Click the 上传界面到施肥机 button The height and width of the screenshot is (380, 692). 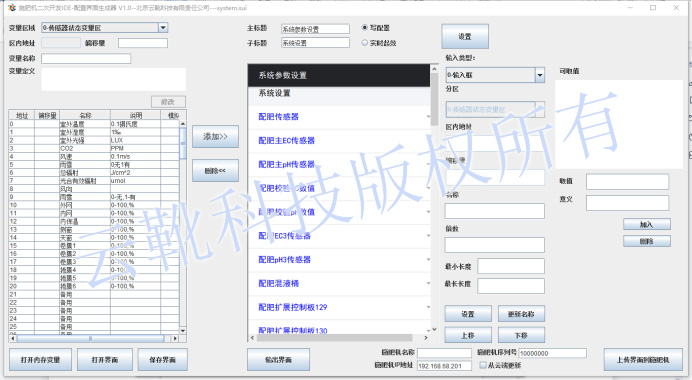643,360
